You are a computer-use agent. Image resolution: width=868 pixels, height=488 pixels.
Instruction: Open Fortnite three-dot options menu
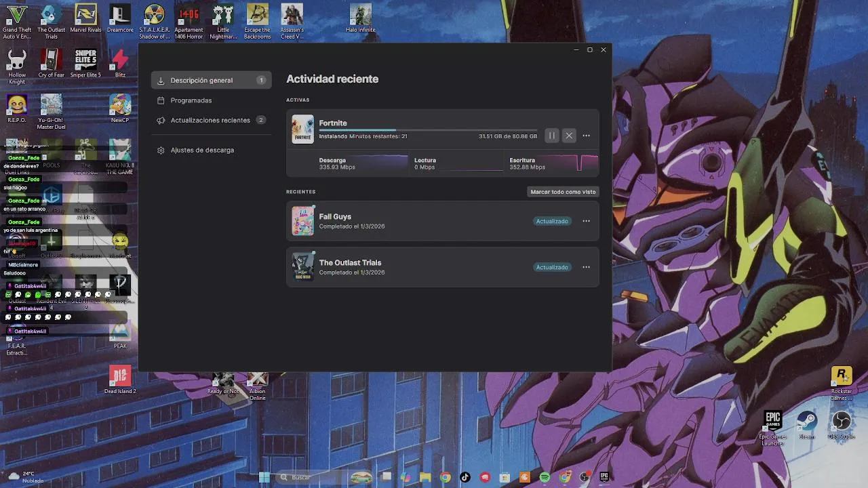[x=587, y=136]
